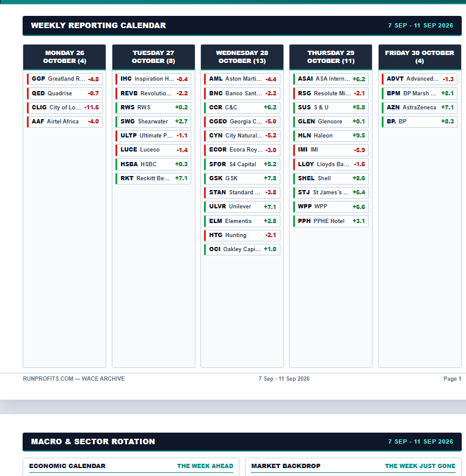The width and height of the screenshot is (466, 476).
Task: Click the RSG Resolute Mining entry
Action: tap(330, 93)
